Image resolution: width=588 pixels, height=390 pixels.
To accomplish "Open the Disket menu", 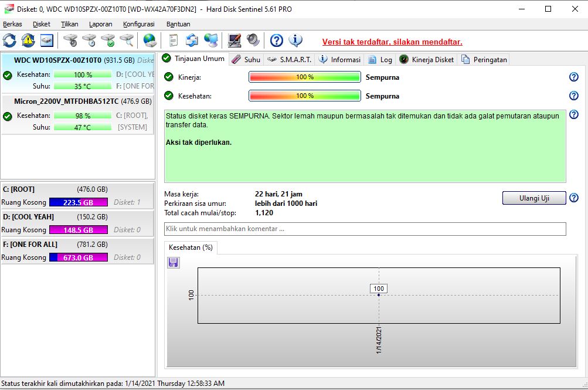I will pos(41,24).
